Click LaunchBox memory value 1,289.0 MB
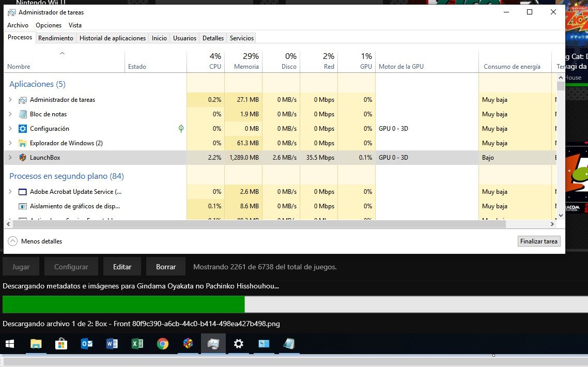Screen dimensions: 588x367 coord(244,158)
